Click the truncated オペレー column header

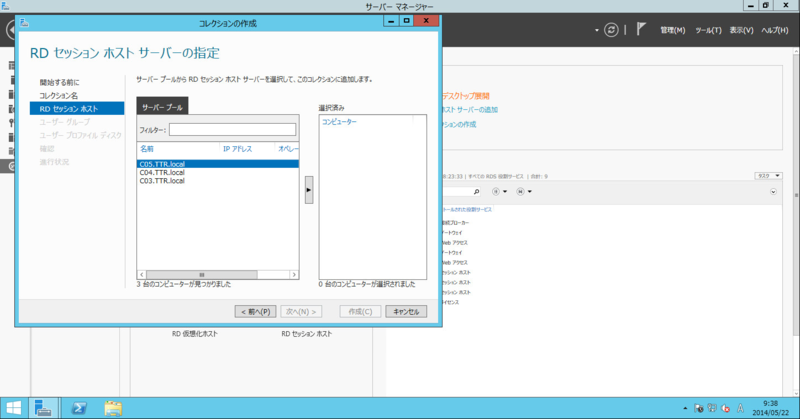[287, 149]
